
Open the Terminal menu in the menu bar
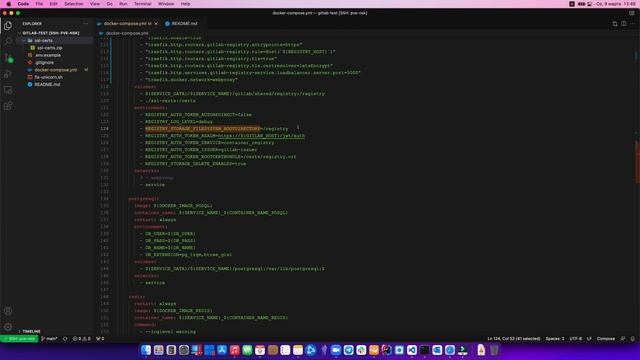click(142, 4)
